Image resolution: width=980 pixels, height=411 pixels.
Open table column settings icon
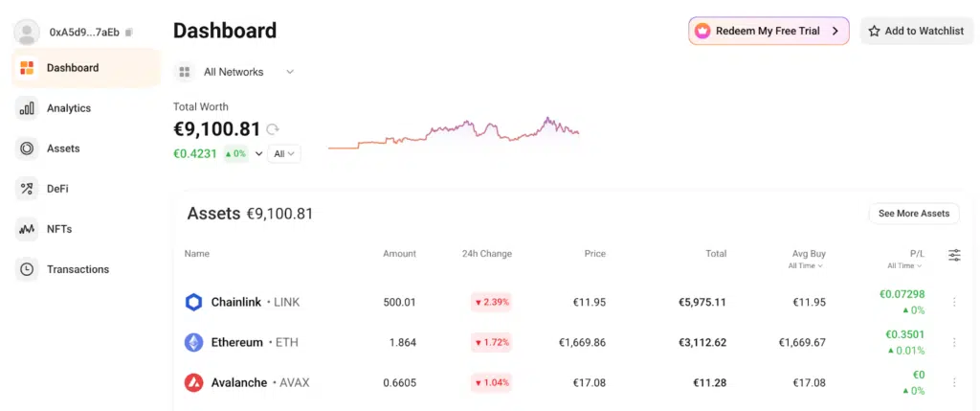click(x=954, y=255)
